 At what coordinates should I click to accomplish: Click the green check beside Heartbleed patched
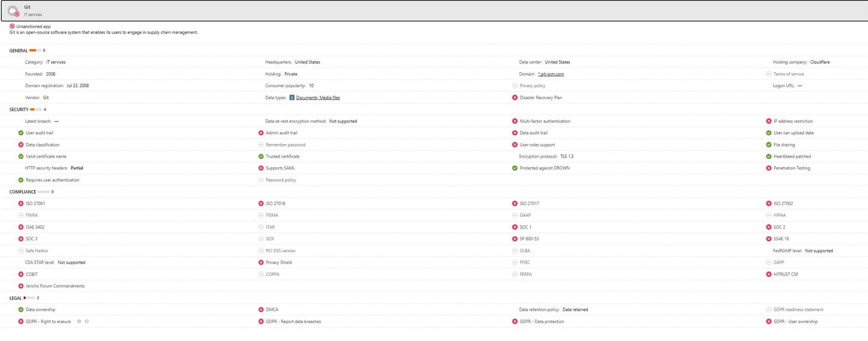click(x=769, y=157)
